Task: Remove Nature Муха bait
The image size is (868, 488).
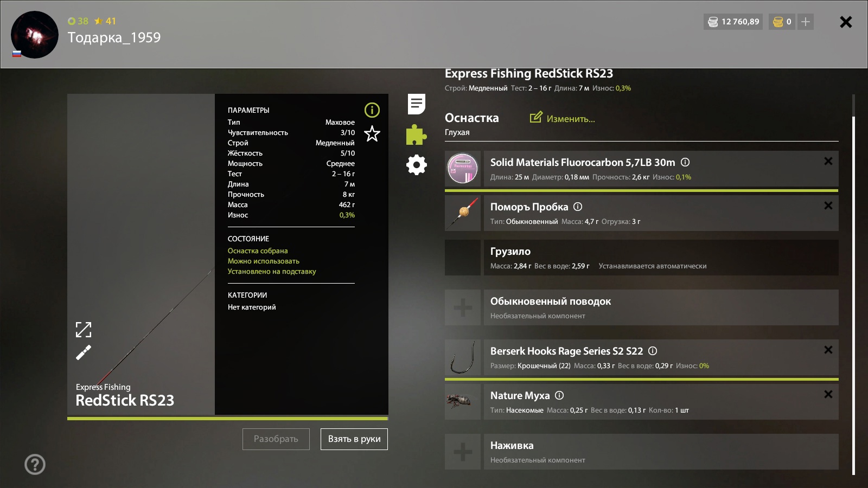Action: (828, 394)
